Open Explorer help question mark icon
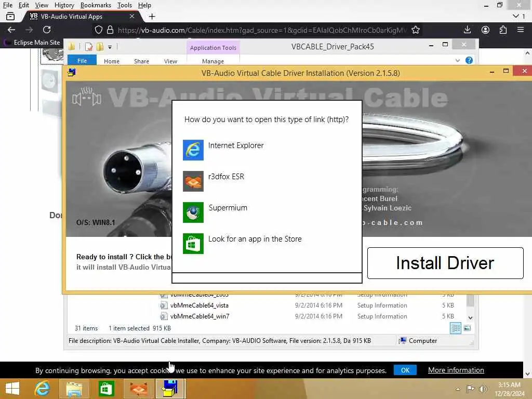 (469, 60)
